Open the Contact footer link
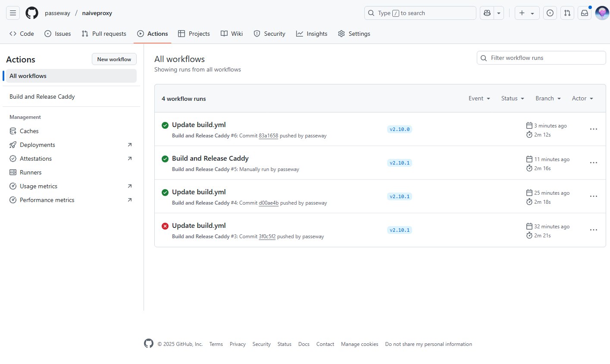The height and width of the screenshot is (364, 610). coord(325,344)
